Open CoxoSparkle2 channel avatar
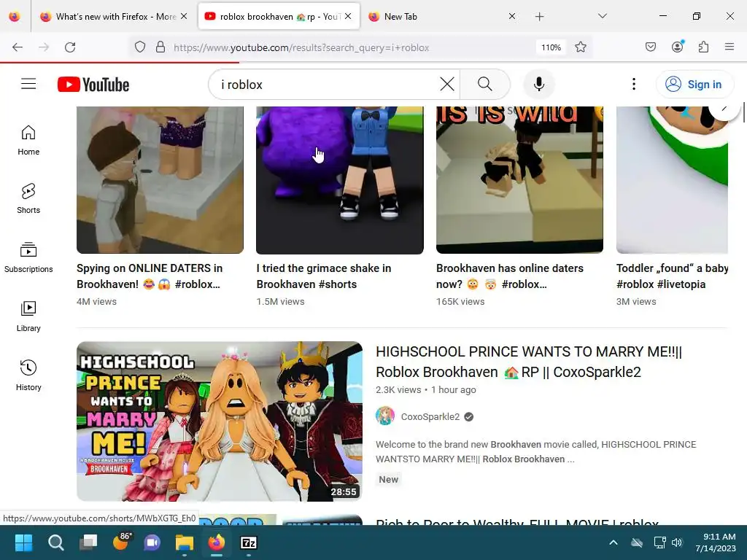This screenshot has width=747, height=560. pos(385,416)
